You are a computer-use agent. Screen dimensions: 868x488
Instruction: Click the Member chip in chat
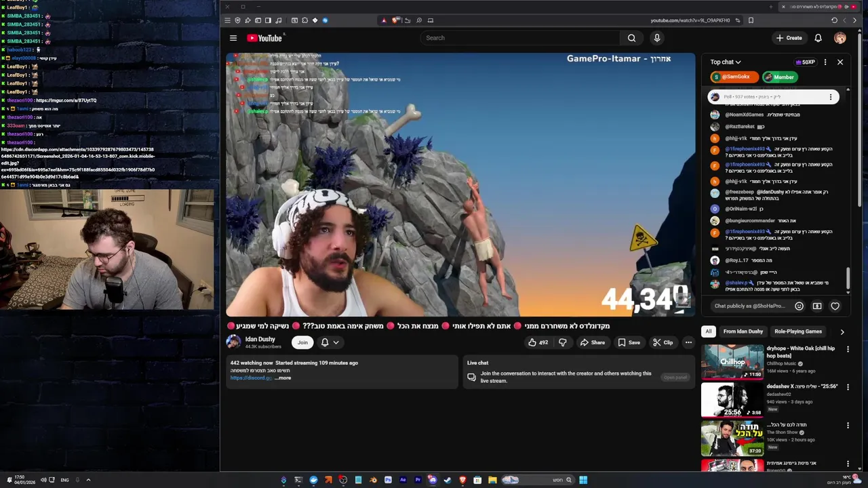pyautogui.click(x=778, y=77)
